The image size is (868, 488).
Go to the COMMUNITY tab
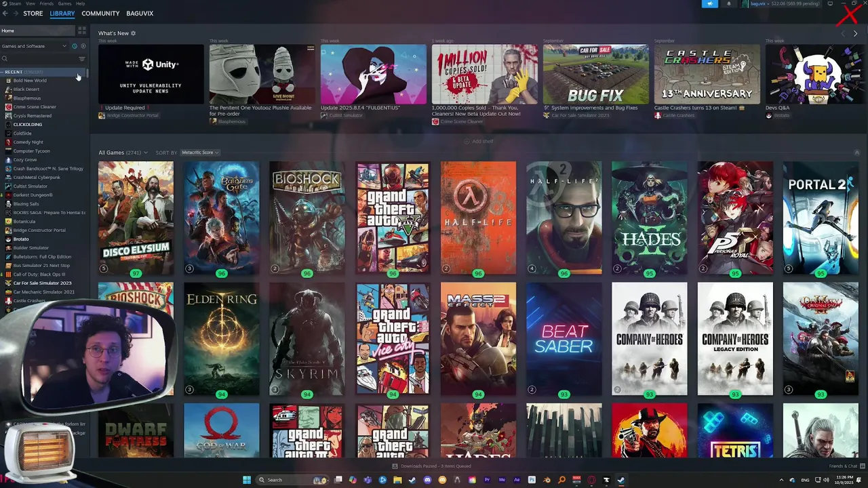pyautogui.click(x=100, y=14)
